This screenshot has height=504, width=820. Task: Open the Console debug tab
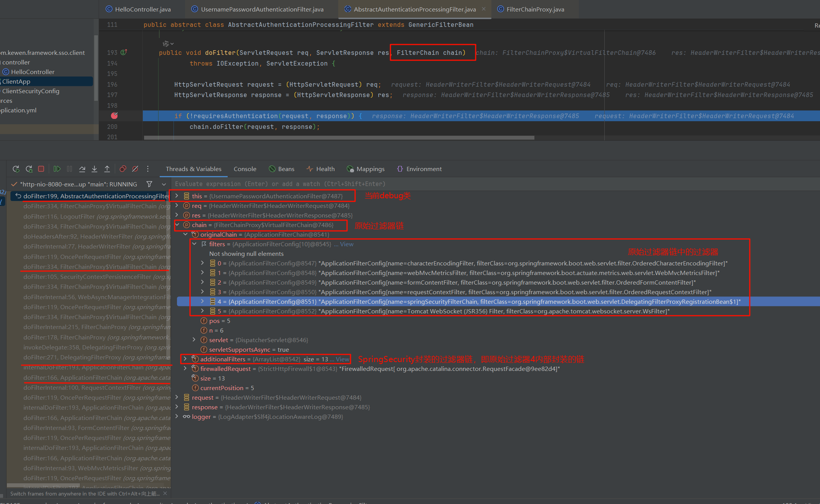tap(245, 169)
